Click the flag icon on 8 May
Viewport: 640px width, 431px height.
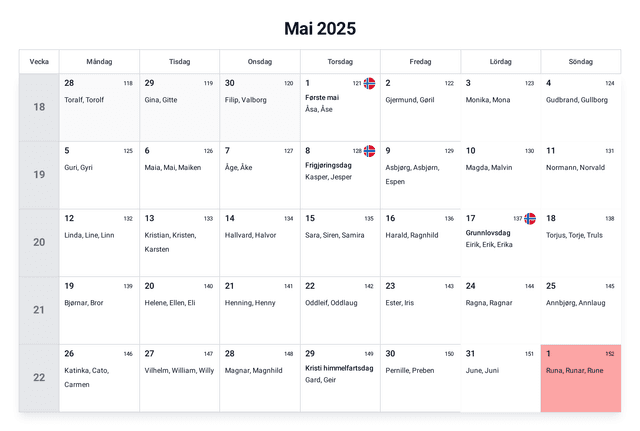point(369,151)
